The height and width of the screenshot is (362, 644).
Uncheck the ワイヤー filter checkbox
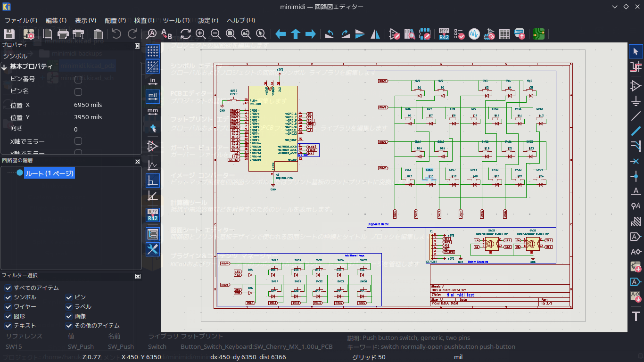point(8,307)
